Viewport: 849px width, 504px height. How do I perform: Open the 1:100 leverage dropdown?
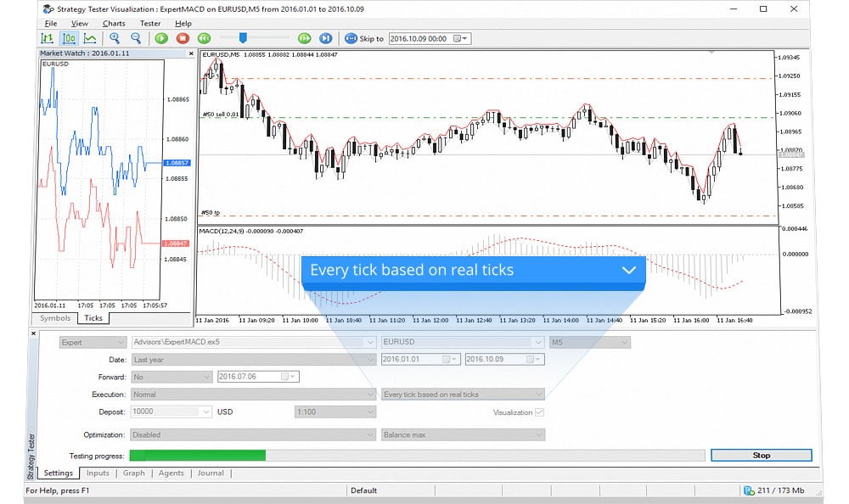335,412
